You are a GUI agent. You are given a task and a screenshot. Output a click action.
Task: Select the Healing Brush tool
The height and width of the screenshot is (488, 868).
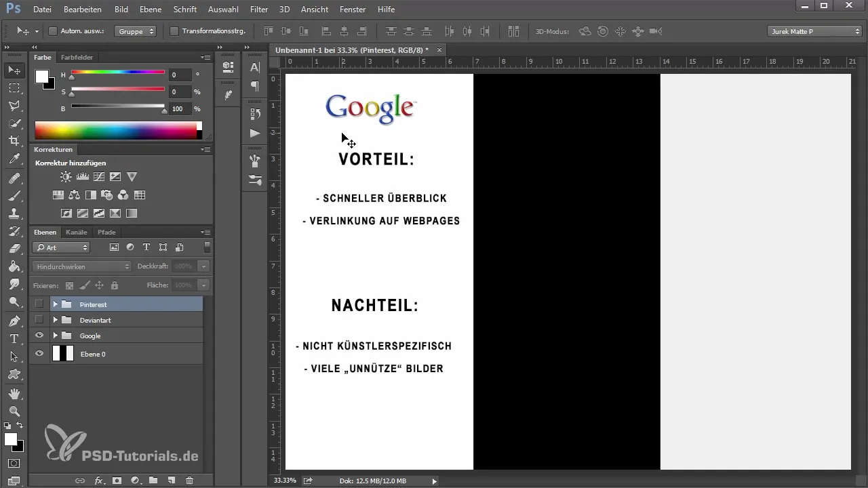(x=14, y=178)
